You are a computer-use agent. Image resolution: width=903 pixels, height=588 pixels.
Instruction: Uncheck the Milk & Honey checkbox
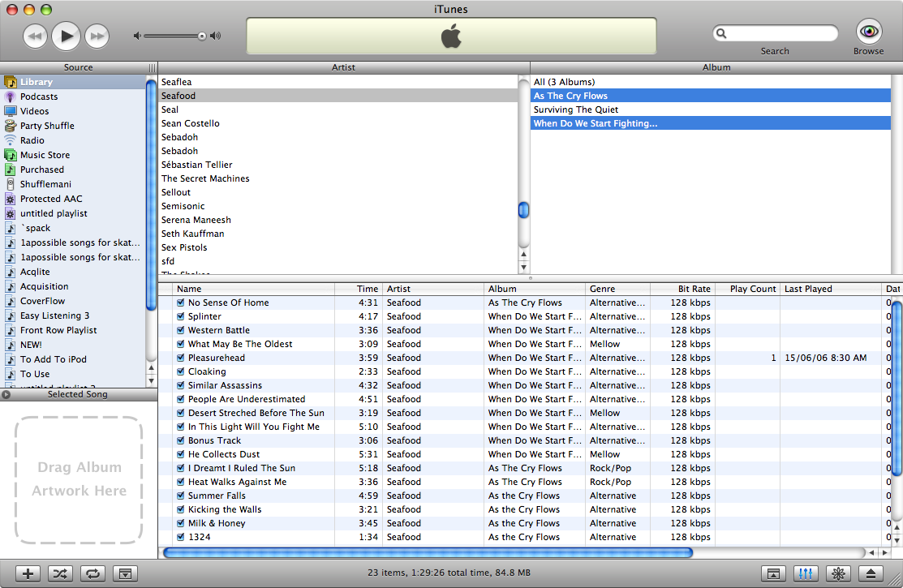pos(181,523)
